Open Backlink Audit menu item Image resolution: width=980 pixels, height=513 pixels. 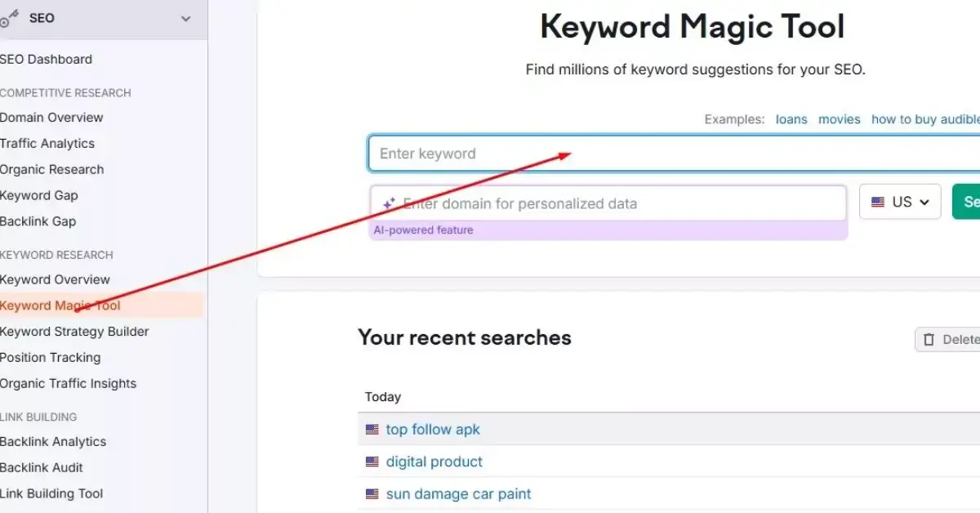[42, 467]
